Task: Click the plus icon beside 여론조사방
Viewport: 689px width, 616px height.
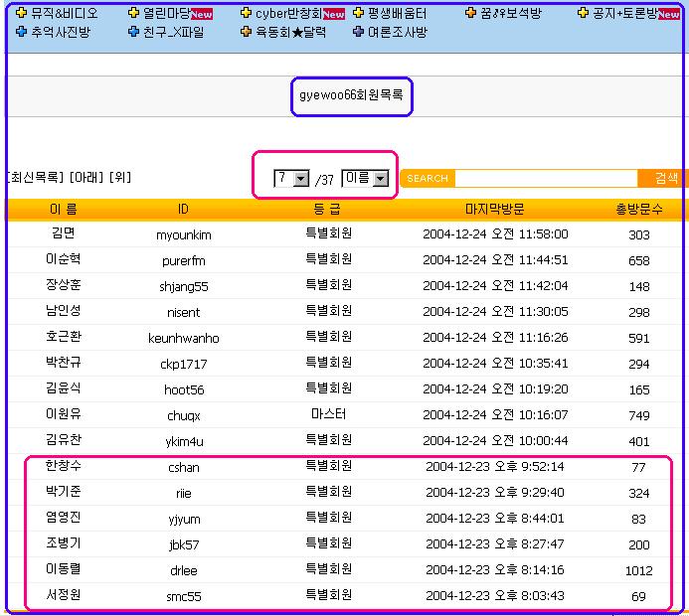Action: click(359, 32)
